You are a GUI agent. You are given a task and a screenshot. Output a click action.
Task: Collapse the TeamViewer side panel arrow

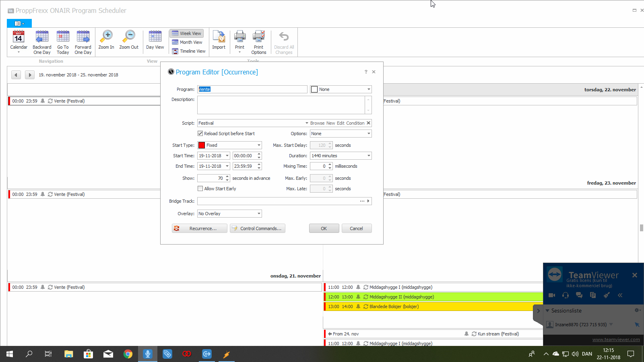click(538, 311)
